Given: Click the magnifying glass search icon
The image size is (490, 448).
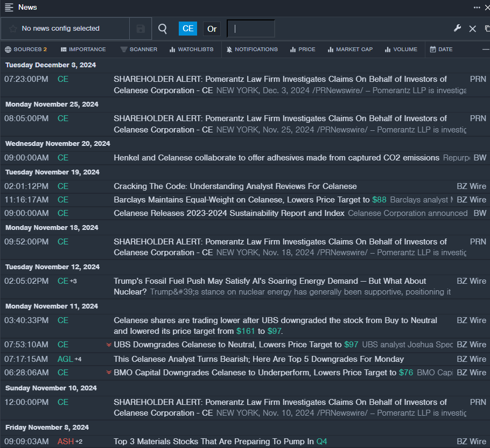Looking at the screenshot, I should click(163, 29).
